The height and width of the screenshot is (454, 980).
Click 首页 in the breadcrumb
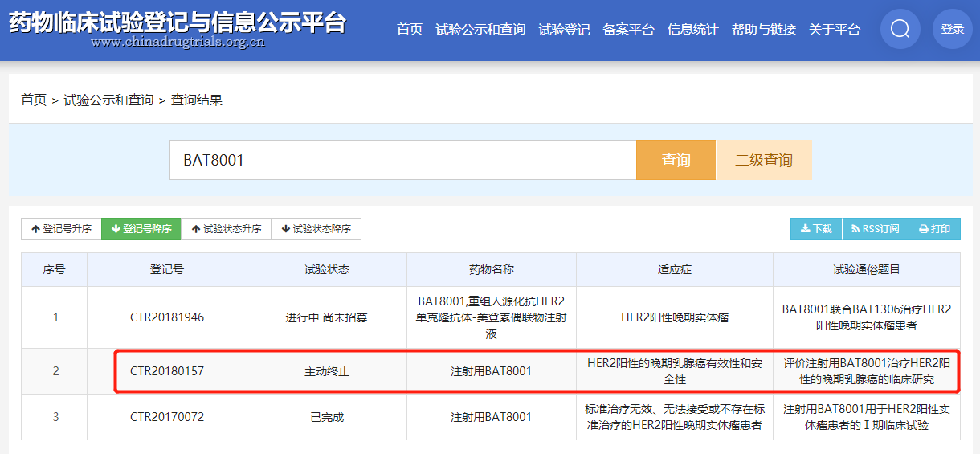point(34,100)
